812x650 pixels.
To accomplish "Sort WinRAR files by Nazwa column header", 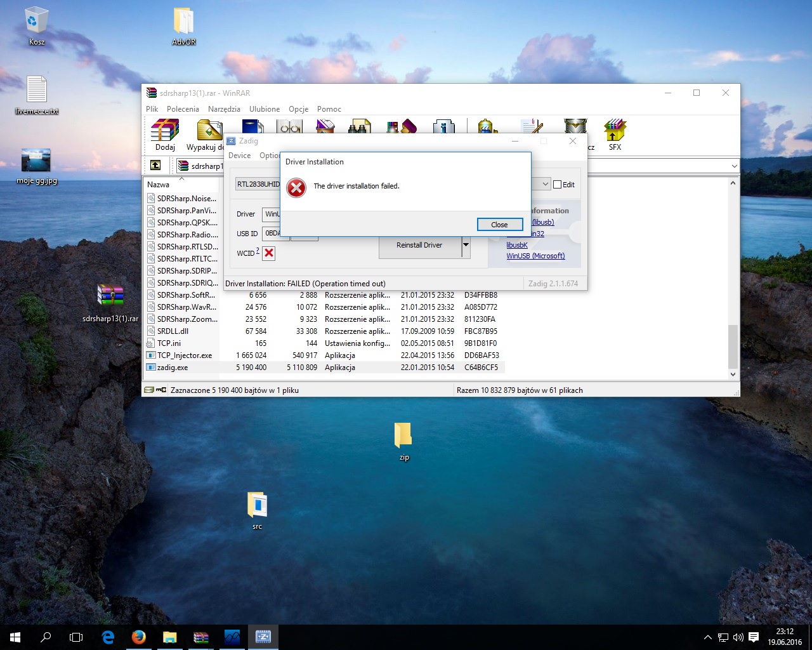I will pos(181,185).
